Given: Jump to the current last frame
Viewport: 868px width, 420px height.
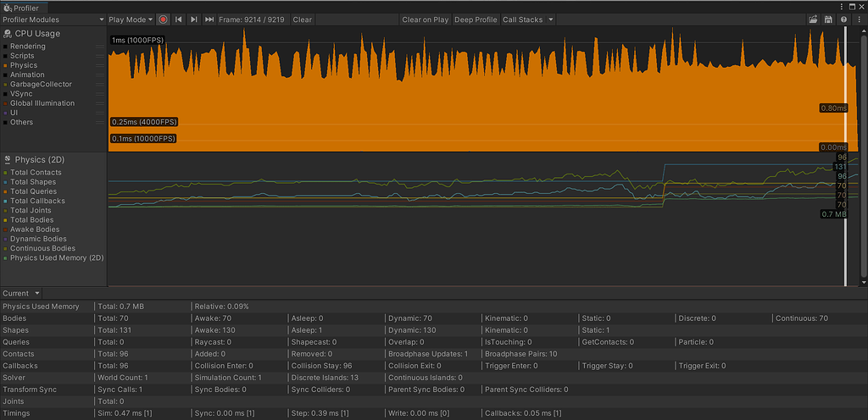Looking at the screenshot, I should coord(209,19).
